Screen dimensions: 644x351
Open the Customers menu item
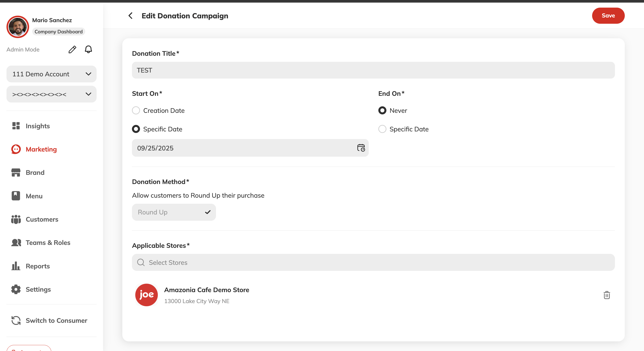point(42,219)
